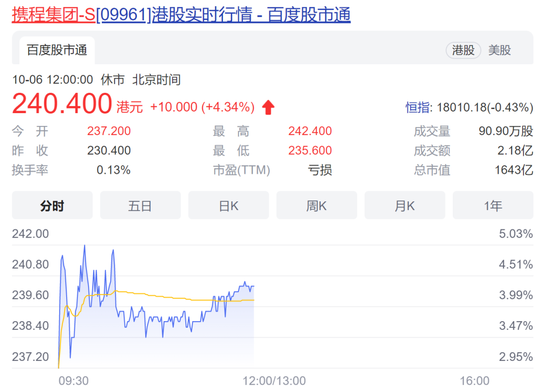
Task: Click the 16:00 time axis label
Action: 475,381
